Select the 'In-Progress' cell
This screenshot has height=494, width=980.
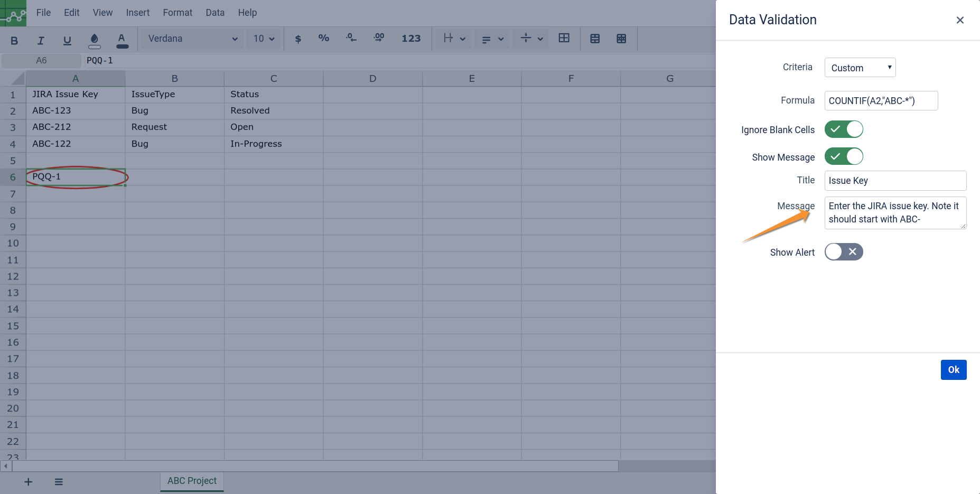coord(274,144)
